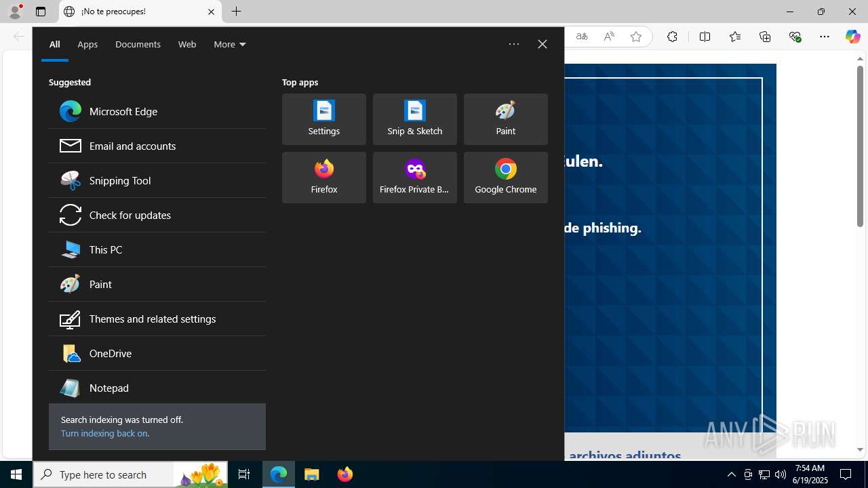The image size is (868, 488).
Task: Launch OneDrive from suggestions
Action: [x=157, y=353]
